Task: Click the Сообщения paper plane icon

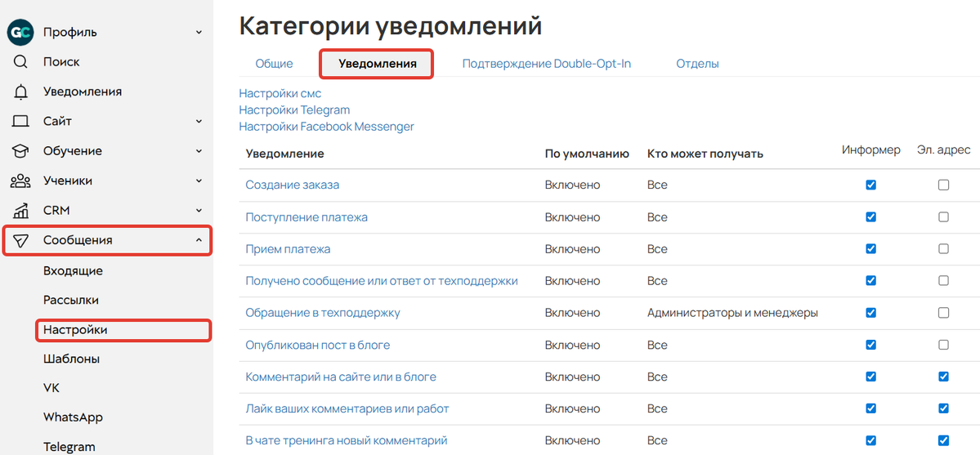Action: click(x=20, y=240)
